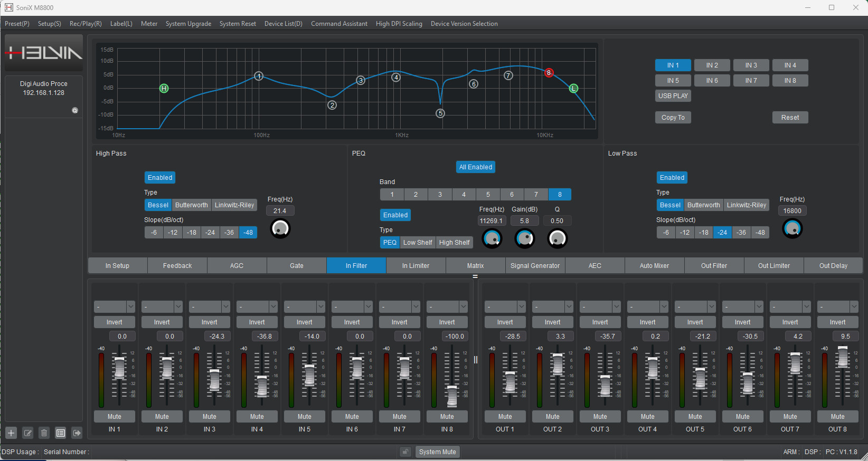Switch to the Out Filter tab
The image size is (868, 461).
click(x=714, y=266)
